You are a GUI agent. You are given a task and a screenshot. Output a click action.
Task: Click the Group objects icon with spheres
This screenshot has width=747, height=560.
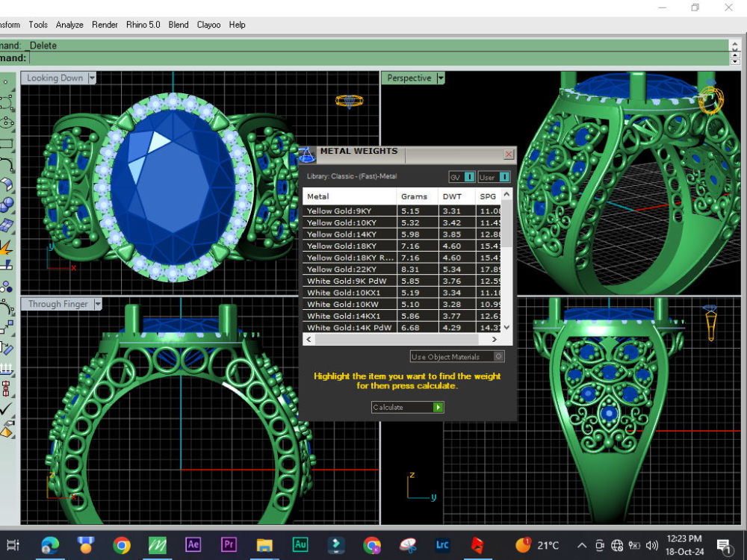[6, 287]
